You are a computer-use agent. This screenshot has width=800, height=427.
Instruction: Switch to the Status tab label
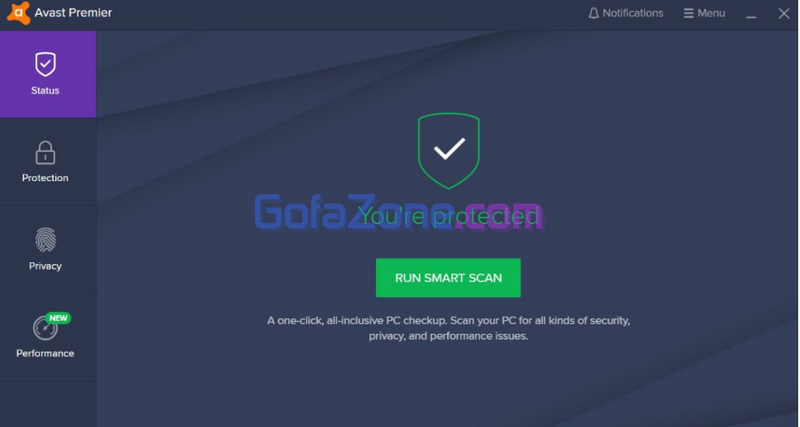[45, 90]
